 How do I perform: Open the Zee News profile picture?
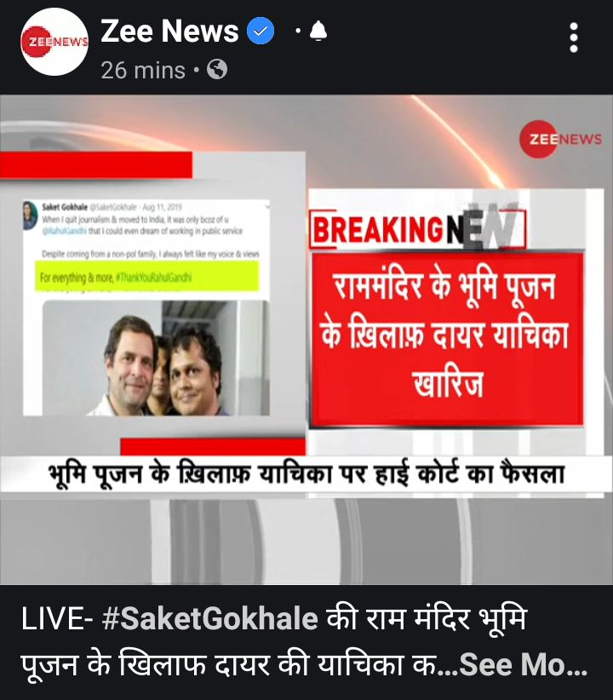[x=54, y=42]
